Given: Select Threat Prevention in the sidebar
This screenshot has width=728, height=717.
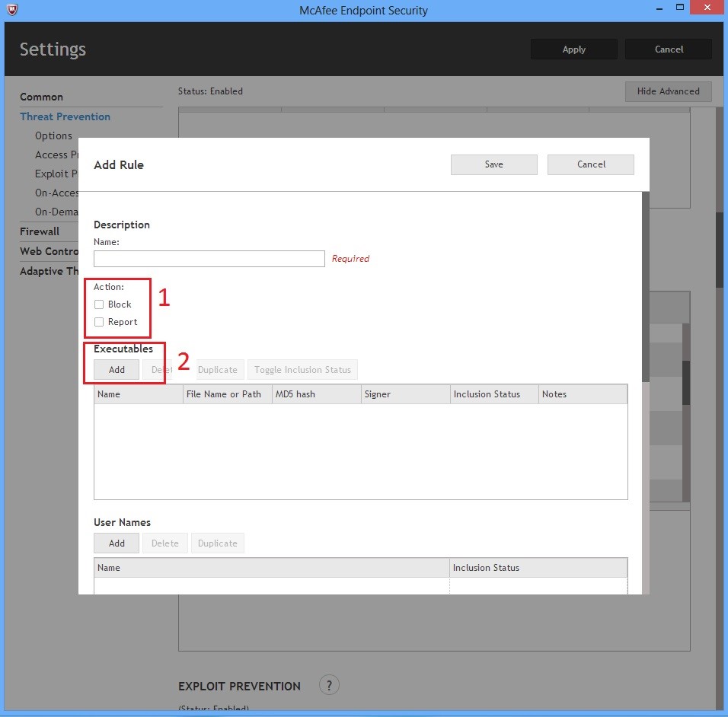Looking at the screenshot, I should tap(65, 116).
